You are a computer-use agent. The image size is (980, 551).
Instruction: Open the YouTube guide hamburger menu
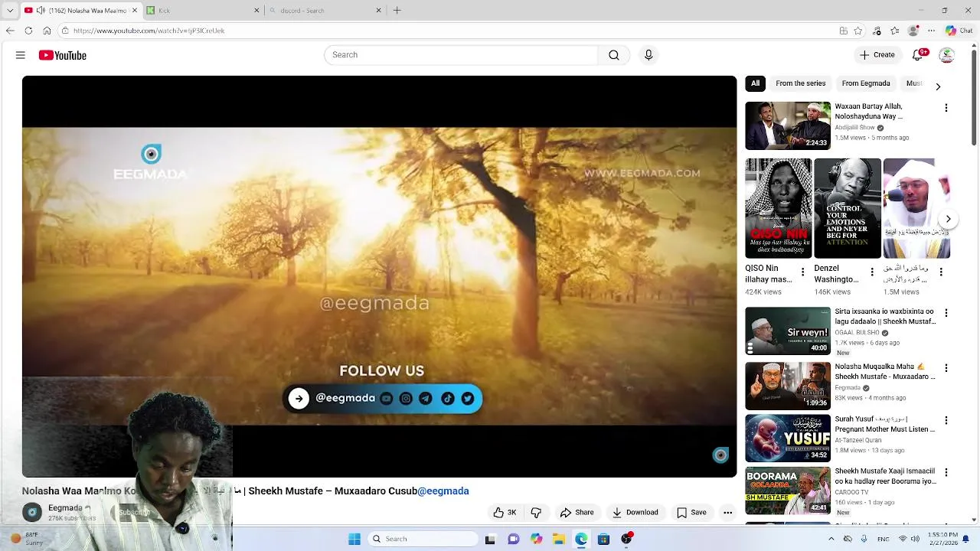(21, 55)
